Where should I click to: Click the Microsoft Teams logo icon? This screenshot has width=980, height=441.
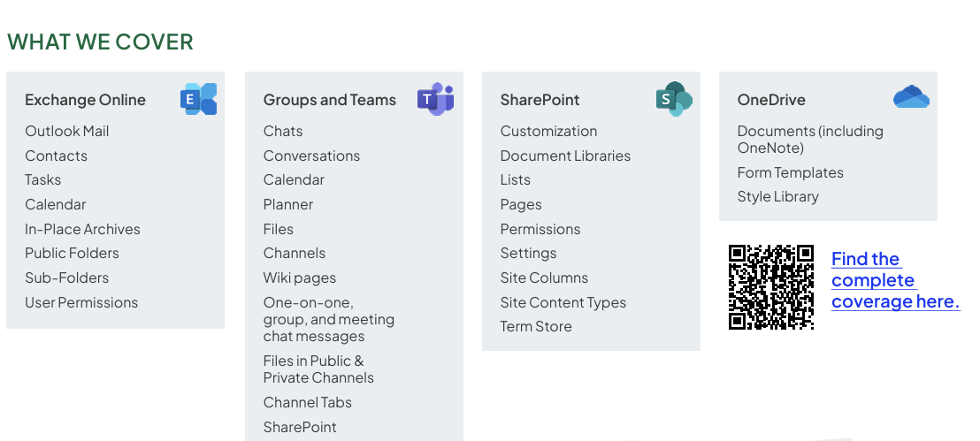(436, 99)
